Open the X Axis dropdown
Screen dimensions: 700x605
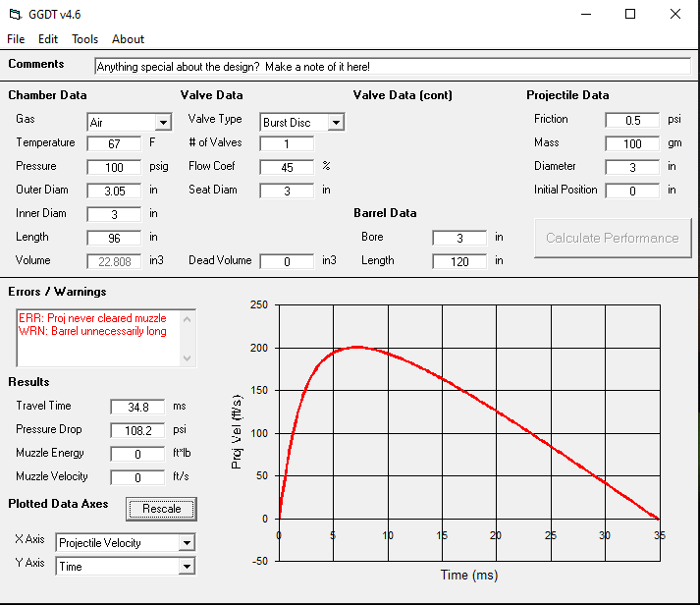point(187,543)
